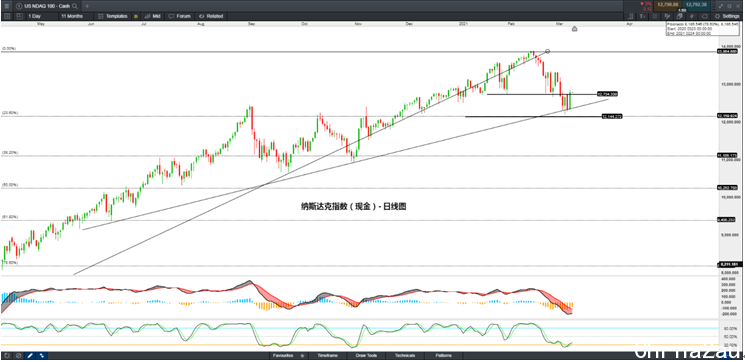Click the yellow dot indicator icon
745x362 pixels.
[136, 16]
